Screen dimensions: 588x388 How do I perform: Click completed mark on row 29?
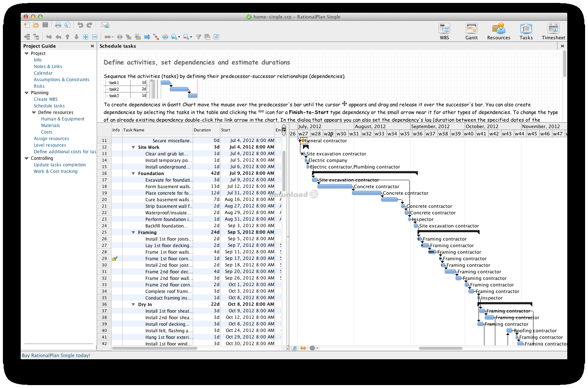point(115,258)
